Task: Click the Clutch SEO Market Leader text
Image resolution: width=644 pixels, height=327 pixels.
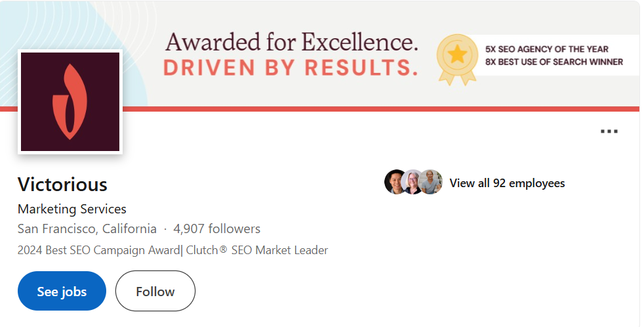Action: [256, 250]
